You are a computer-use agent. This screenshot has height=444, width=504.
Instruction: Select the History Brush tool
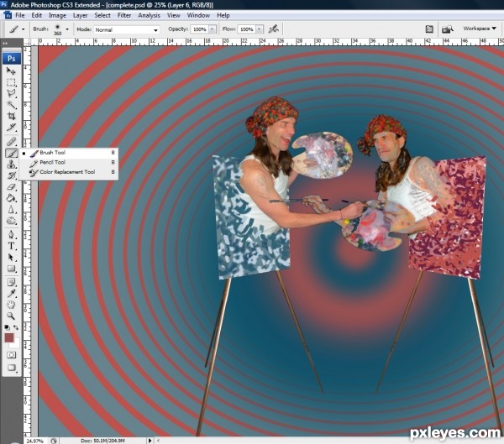[x=11, y=175]
